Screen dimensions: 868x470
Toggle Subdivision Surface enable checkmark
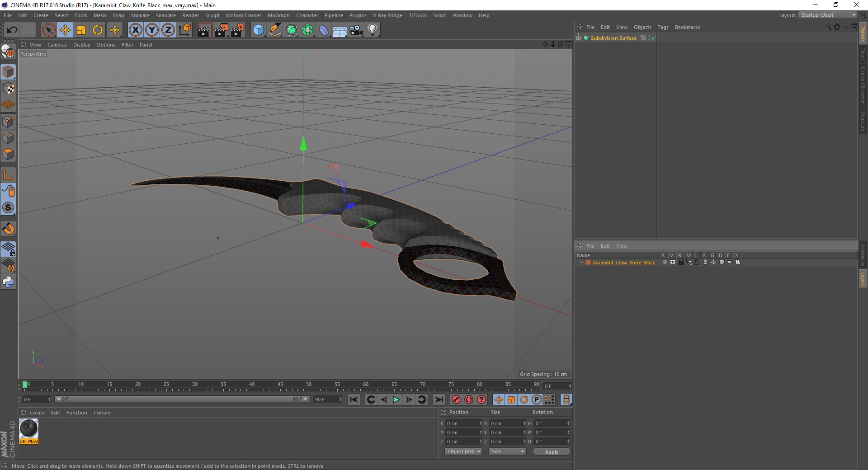pyautogui.click(x=653, y=38)
